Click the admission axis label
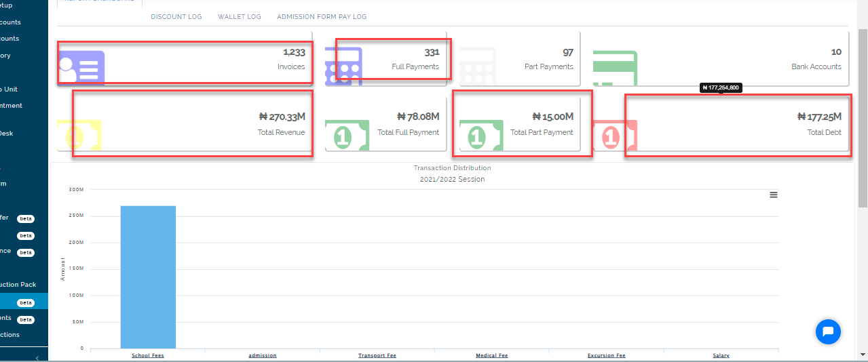The height and width of the screenshot is (362, 868). (x=263, y=355)
